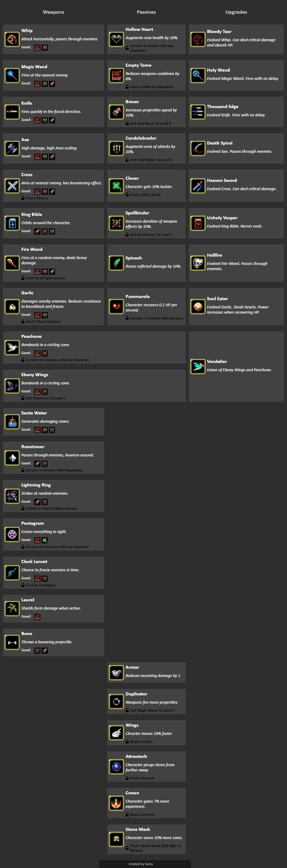The width and height of the screenshot is (287, 868).
Task: Select the Vandalier bird icon
Action: 198,367
